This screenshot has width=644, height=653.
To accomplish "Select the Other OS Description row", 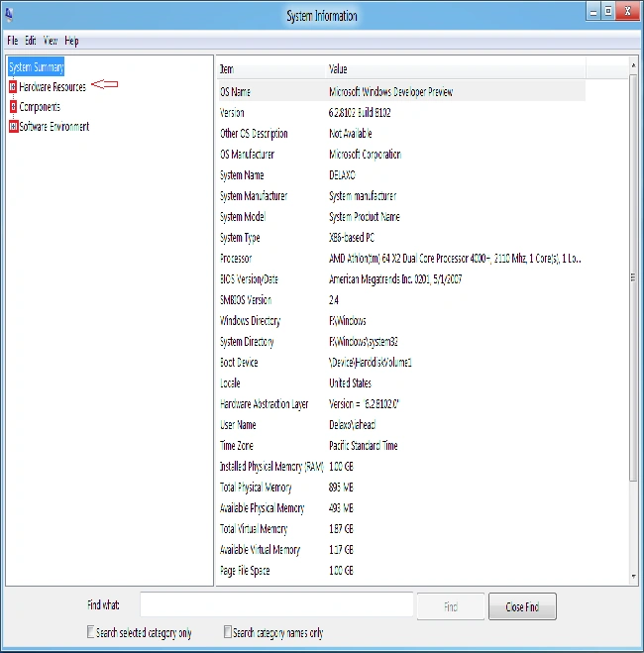I will tap(401, 133).
